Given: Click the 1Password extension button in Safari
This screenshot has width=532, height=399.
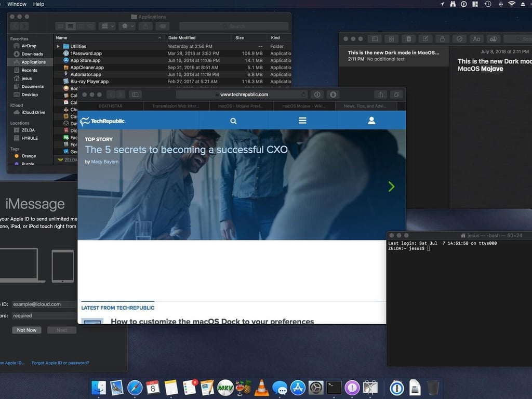Looking at the screenshot, I should pos(317,95).
